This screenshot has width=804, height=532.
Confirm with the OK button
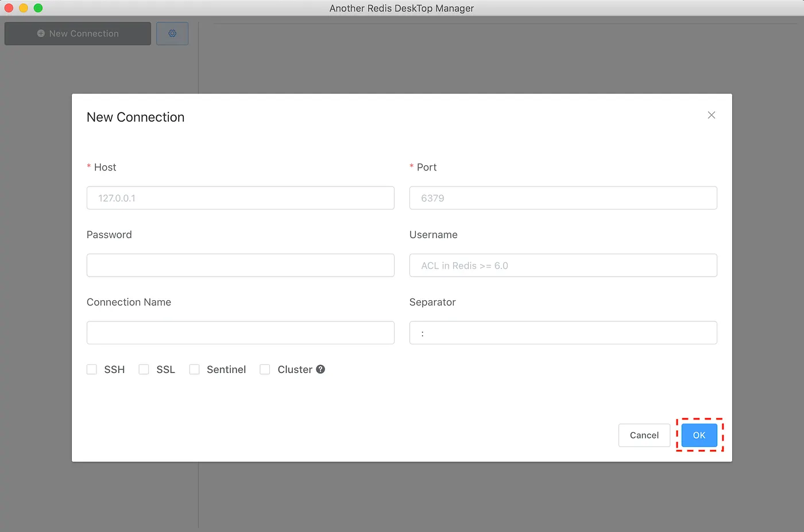tap(699, 435)
